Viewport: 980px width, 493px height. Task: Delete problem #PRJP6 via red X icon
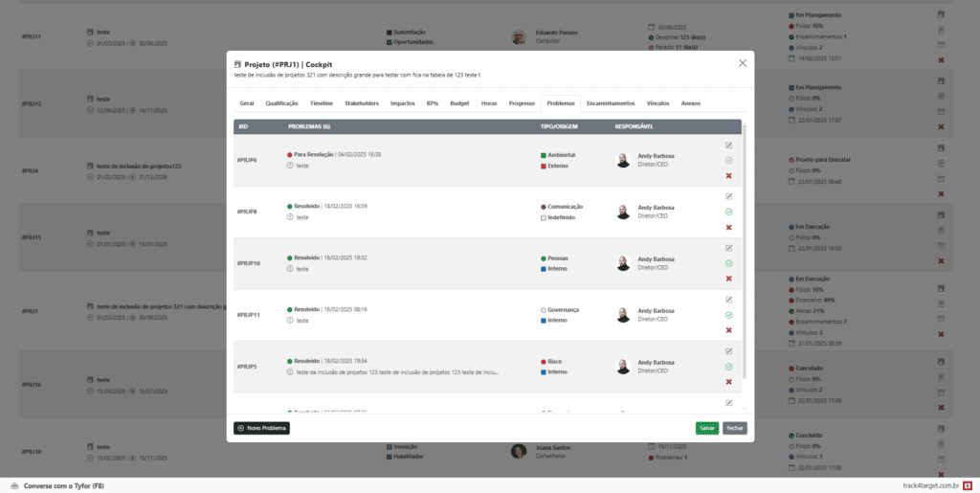click(729, 176)
